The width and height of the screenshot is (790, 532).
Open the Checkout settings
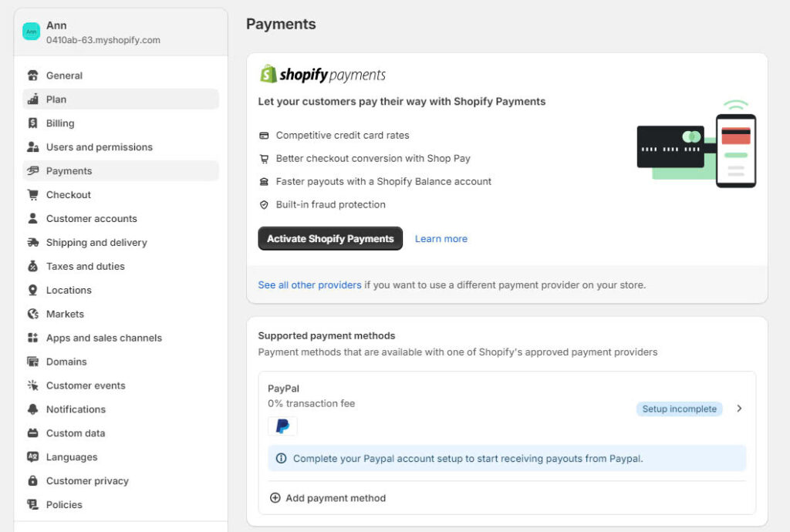tap(121, 195)
